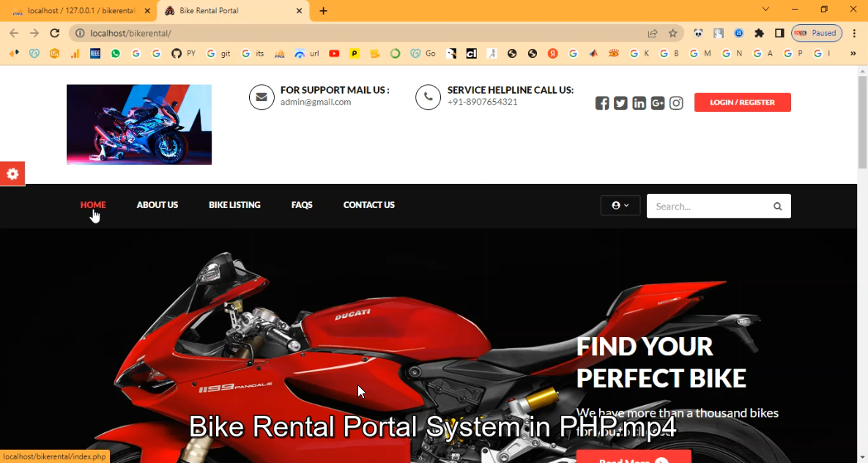
Task: Open tab search dropdown arrow
Action: point(765,10)
